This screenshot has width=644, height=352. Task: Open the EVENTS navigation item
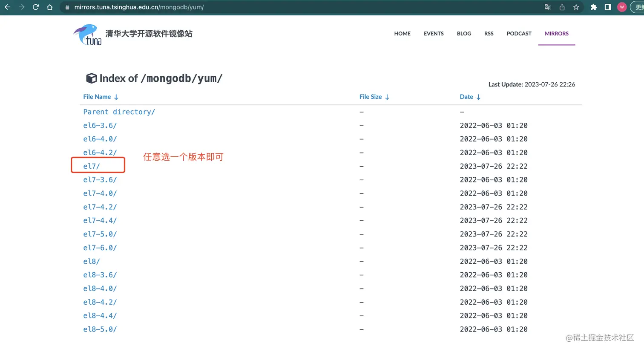click(434, 34)
